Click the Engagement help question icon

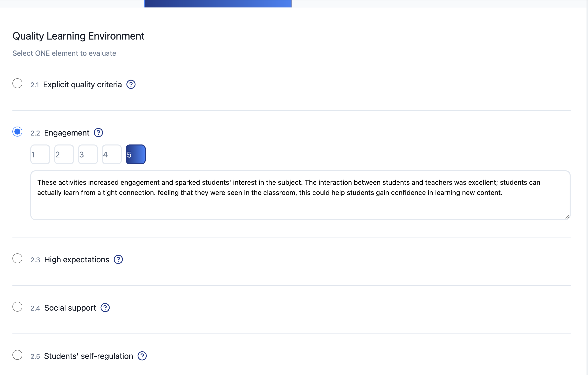tap(98, 133)
